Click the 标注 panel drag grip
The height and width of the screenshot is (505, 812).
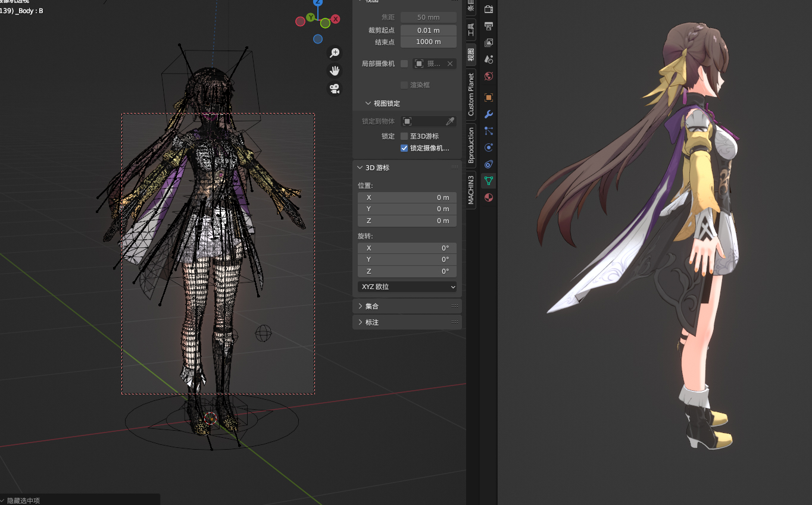455,322
